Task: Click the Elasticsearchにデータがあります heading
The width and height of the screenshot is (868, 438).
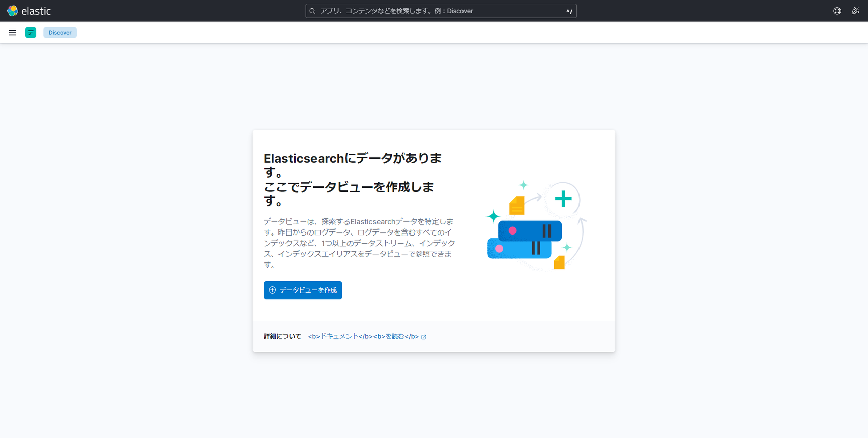Action: pyautogui.click(x=353, y=179)
